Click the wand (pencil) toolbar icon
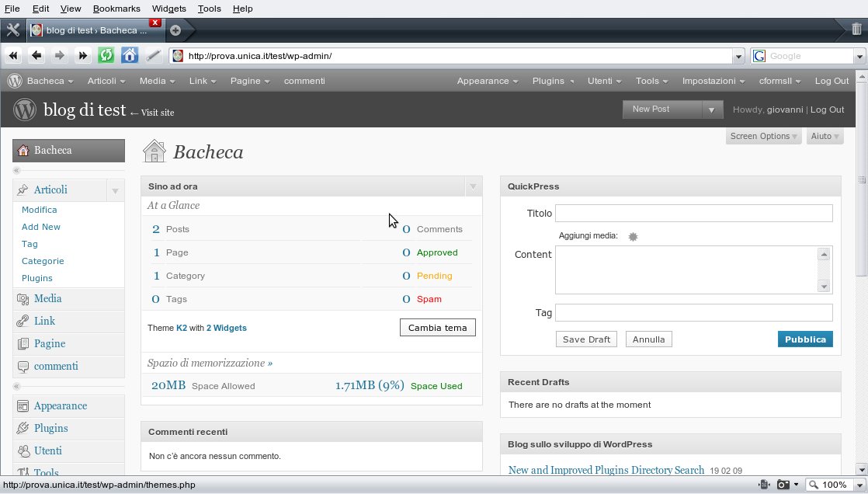This screenshot has height=494, width=868. tap(154, 55)
